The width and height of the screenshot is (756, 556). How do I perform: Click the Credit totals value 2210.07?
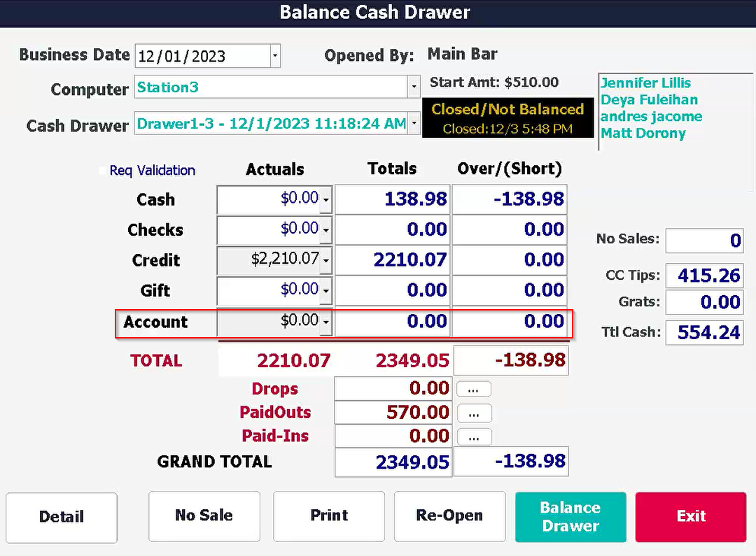pyautogui.click(x=393, y=260)
